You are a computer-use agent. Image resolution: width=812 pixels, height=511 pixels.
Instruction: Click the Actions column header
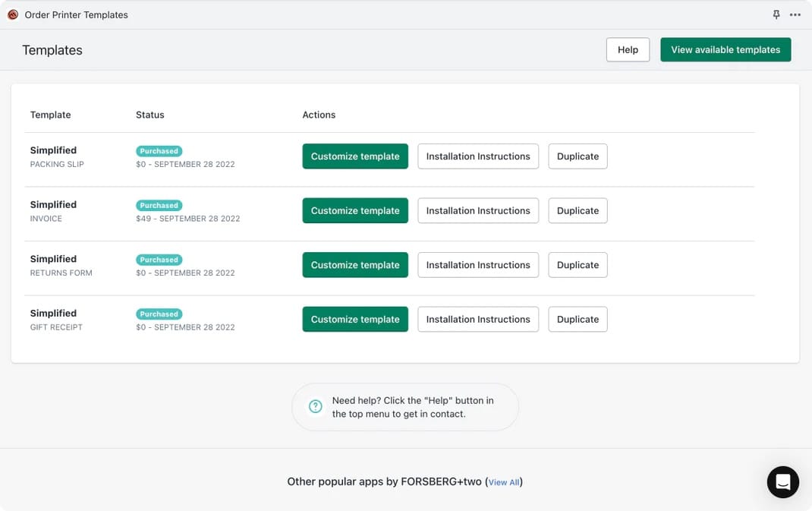319,115
